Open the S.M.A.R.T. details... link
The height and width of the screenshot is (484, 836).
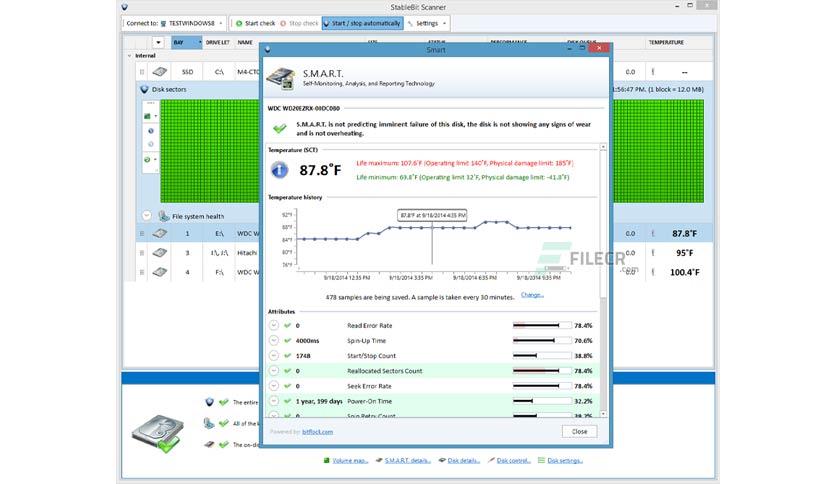click(x=408, y=461)
